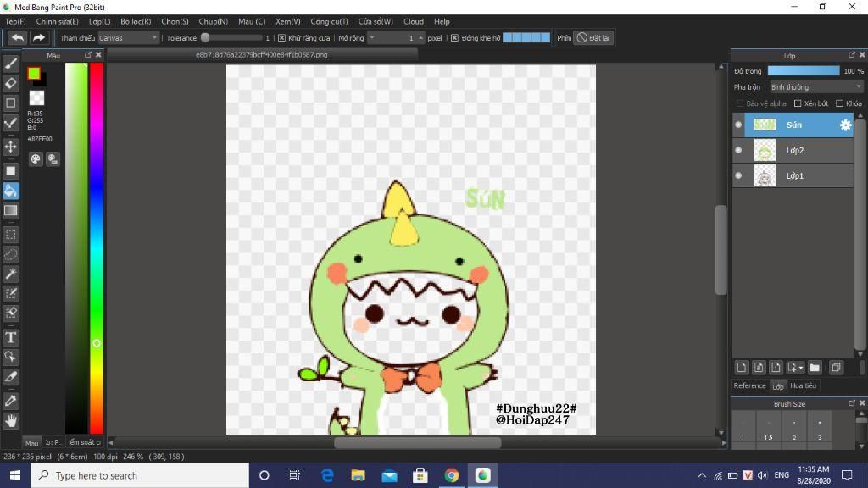Select the Divide/knife tool

pos(10,377)
